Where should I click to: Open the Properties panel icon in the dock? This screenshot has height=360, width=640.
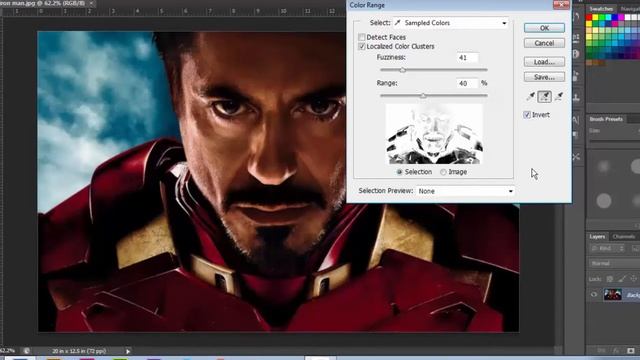point(576,38)
